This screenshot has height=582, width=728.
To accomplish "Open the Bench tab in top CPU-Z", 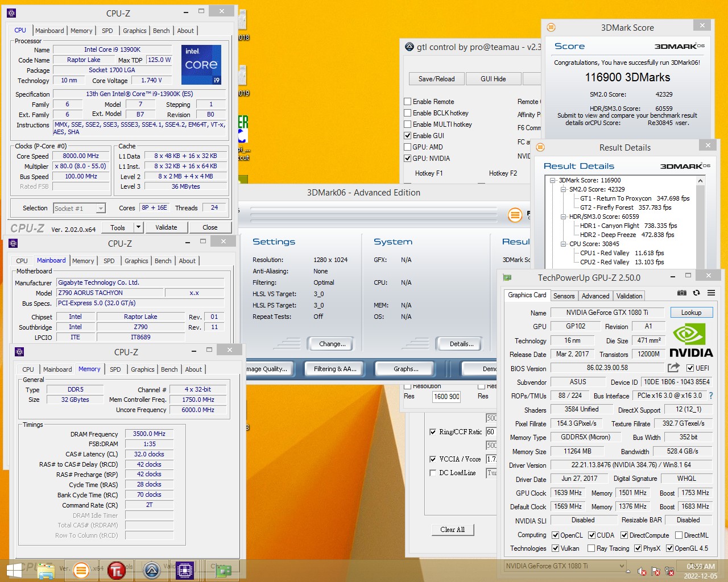I will [162, 31].
